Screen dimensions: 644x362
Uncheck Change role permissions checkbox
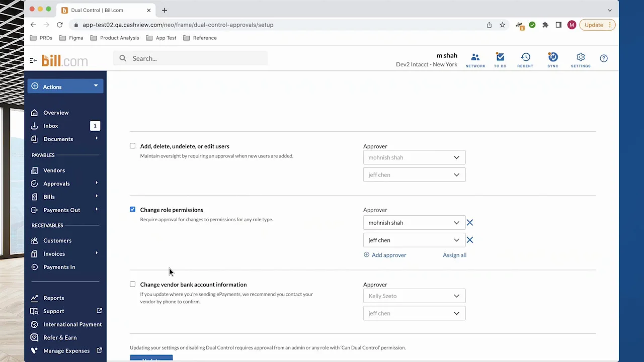tap(132, 209)
